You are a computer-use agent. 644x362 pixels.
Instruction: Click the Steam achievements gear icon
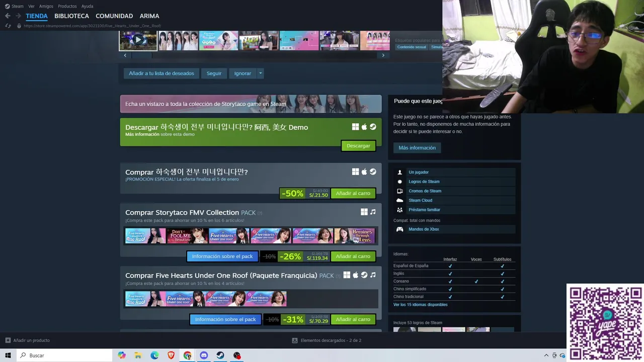(400, 182)
